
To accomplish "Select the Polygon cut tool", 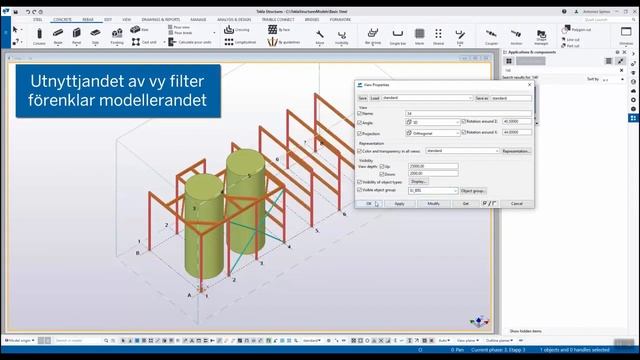I will pyautogui.click(x=576, y=29).
